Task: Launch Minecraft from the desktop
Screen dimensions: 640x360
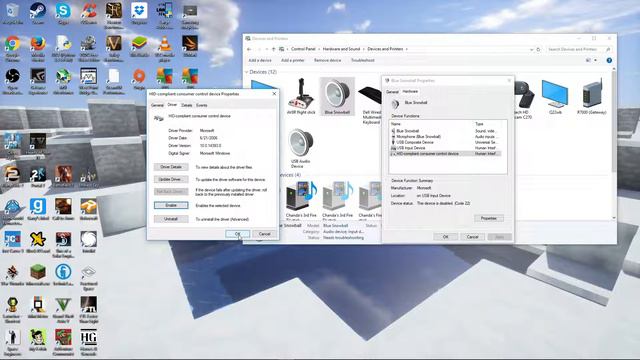Action: tap(38, 275)
